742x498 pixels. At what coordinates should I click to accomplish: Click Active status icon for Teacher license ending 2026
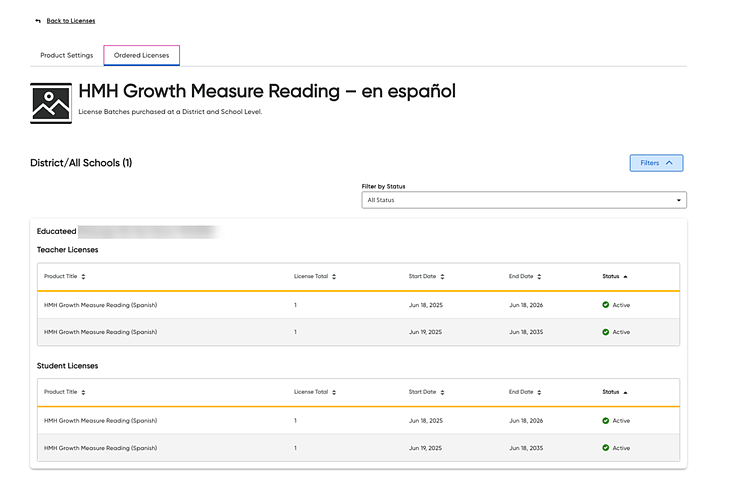[605, 305]
